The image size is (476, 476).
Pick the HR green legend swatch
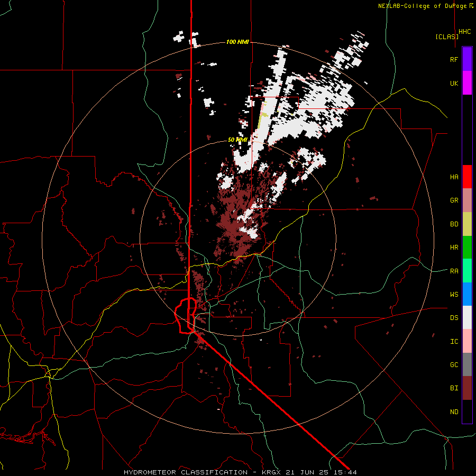[x=467, y=247]
